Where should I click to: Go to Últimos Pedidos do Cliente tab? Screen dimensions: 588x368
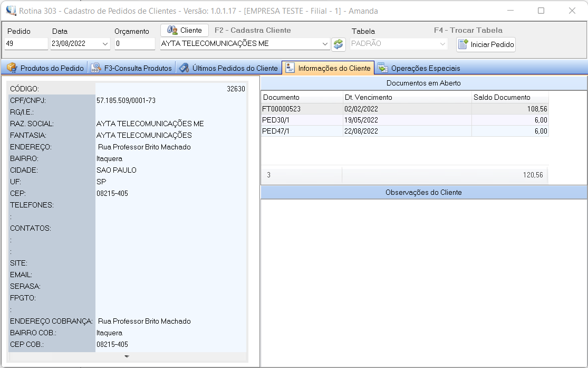point(229,68)
